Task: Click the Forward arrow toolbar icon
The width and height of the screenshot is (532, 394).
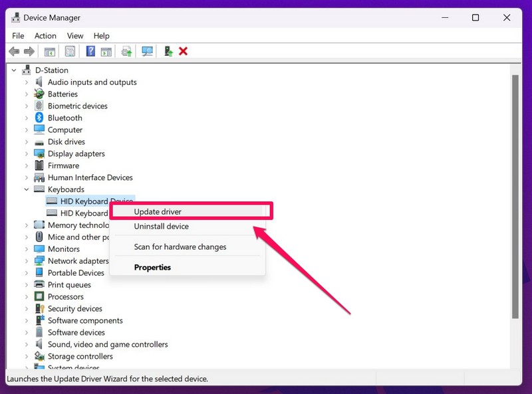Action: (x=29, y=51)
